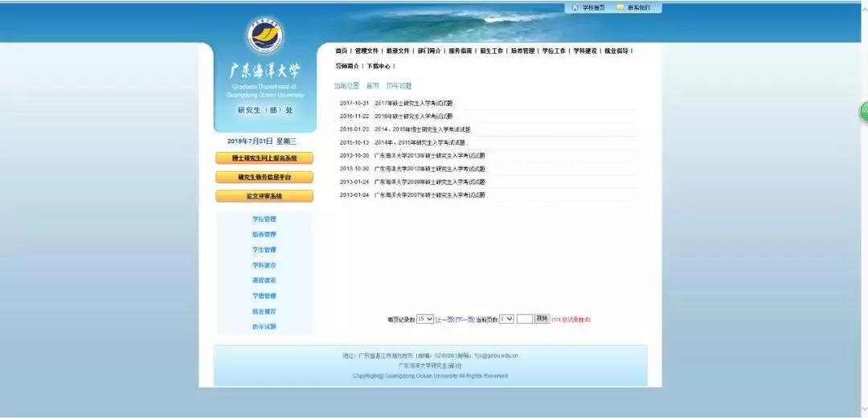Image resolution: width=868 pixels, height=418 pixels.
Task: Click the 博士研究生网上报名系统 button
Action: [264, 158]
